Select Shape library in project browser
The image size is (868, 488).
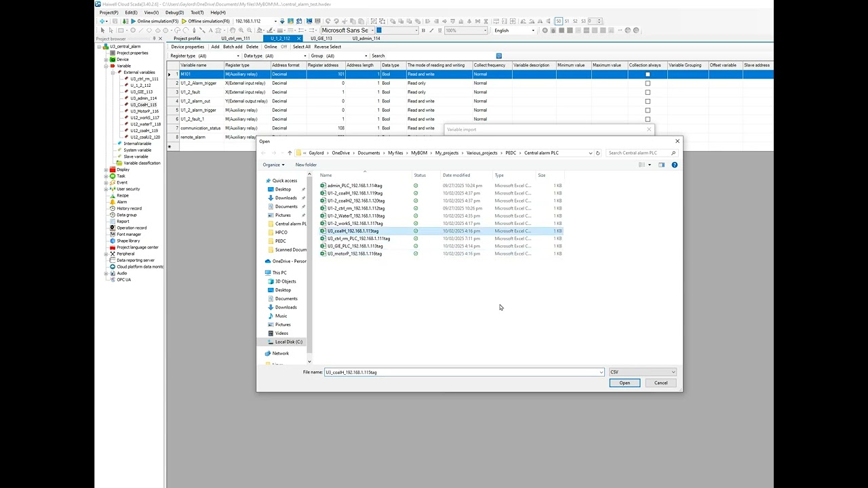pos(128,241)
